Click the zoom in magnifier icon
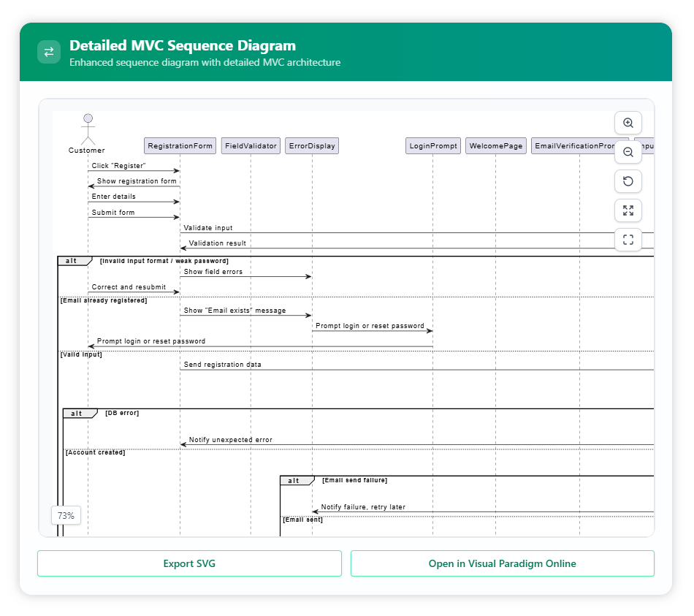694x616 pixels. [628, 123]
